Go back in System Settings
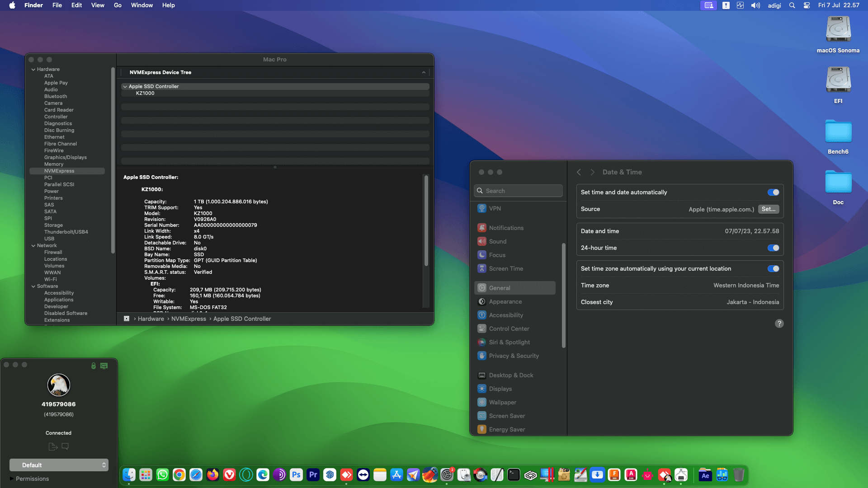The height and width of the screenshot is (488, 868). click(579, 172)
